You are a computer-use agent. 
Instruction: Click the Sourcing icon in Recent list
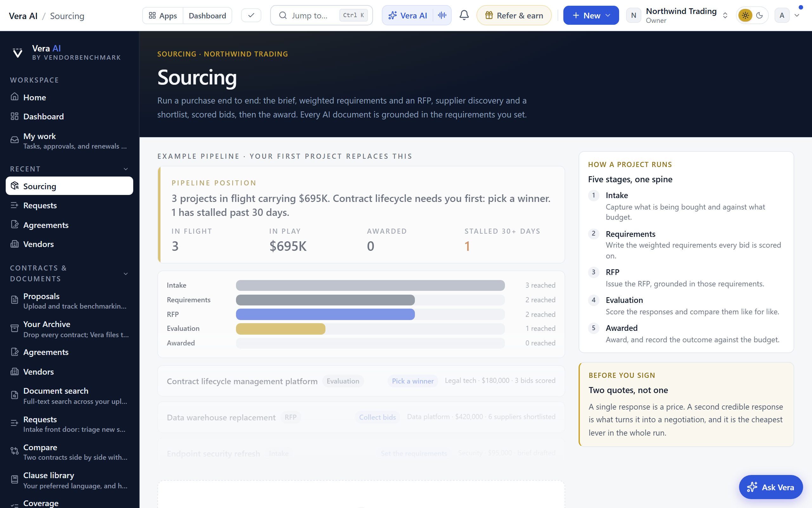click(14, 186)
